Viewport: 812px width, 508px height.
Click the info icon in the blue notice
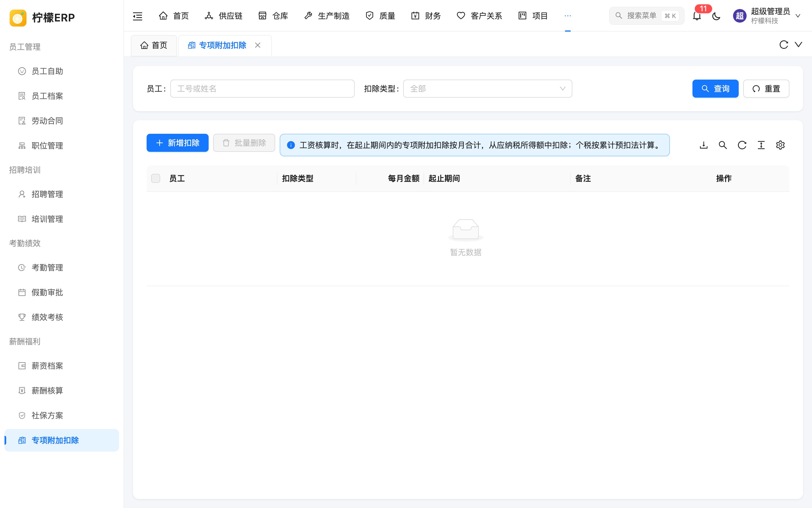(x=291, y=145)
